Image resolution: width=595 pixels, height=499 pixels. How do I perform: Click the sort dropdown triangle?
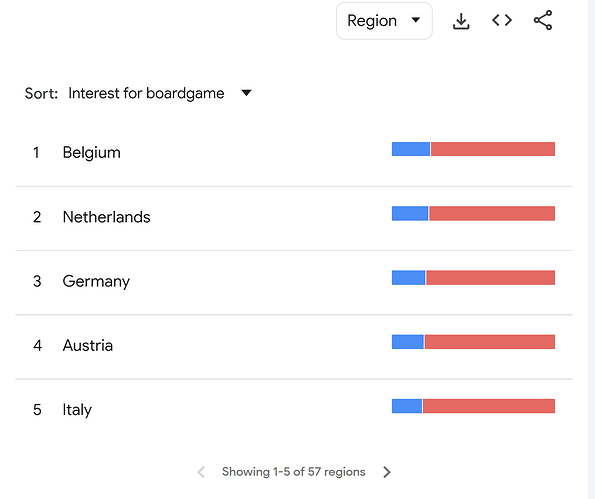click(246, 93)
